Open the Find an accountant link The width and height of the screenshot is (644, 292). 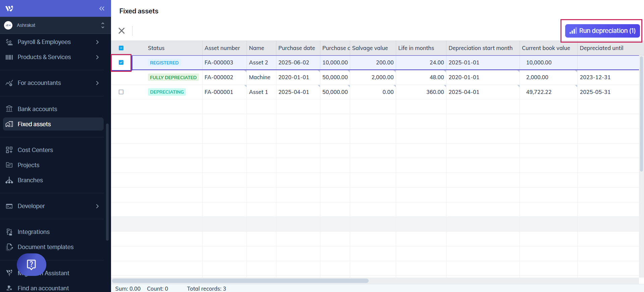click(x=43, y=288)
